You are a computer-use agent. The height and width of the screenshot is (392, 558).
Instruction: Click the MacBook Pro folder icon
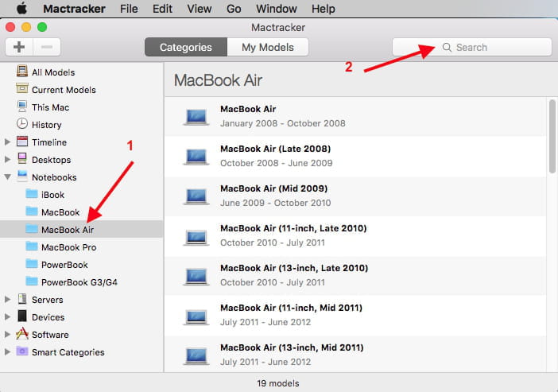point(32,246)
